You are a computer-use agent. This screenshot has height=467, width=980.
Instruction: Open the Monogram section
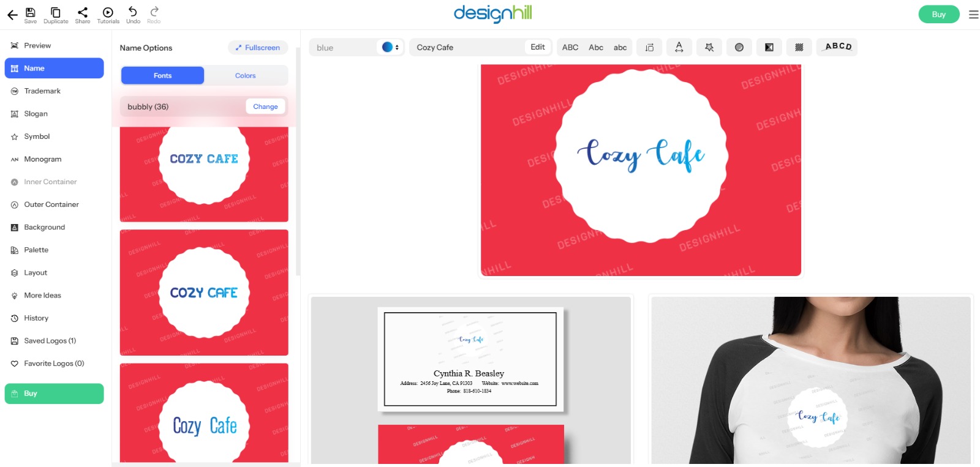click(x=54, y=159)
